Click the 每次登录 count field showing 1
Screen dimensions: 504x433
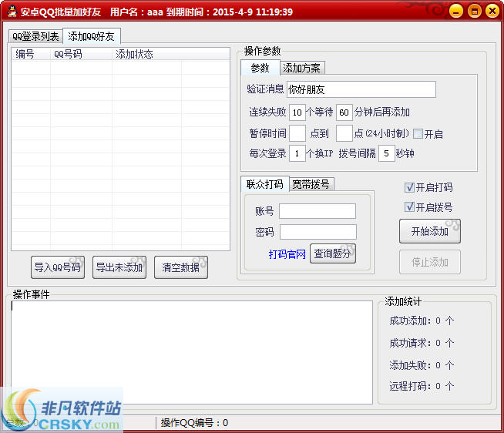pos(297,153)
